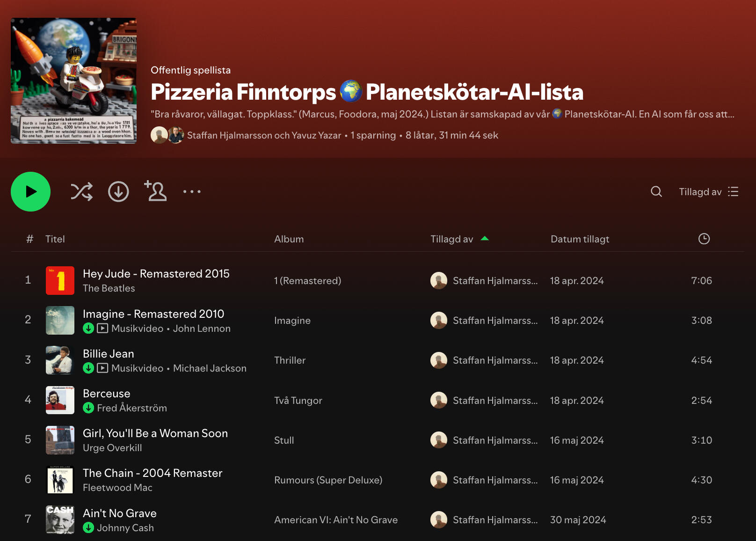Download the playlist for offline listening
The width and height of the screenshot is (756, 541).
tap(118, 192)
